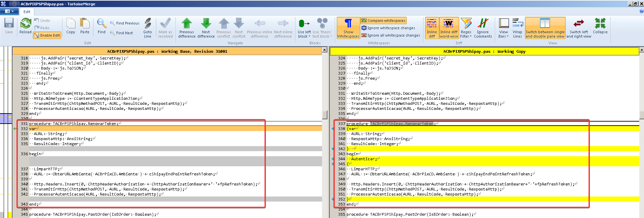Viewport: 644px width, 218px height.
Task: Switch between single and double pane view
Action: tap(545, 28)
